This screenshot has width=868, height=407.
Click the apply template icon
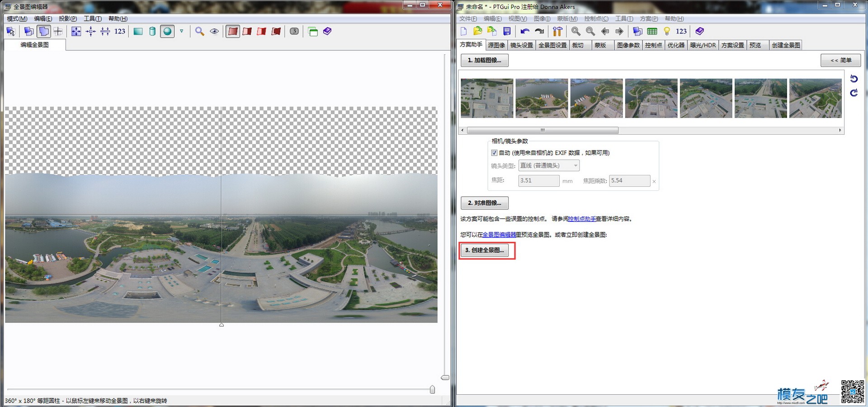click(492, 31)
